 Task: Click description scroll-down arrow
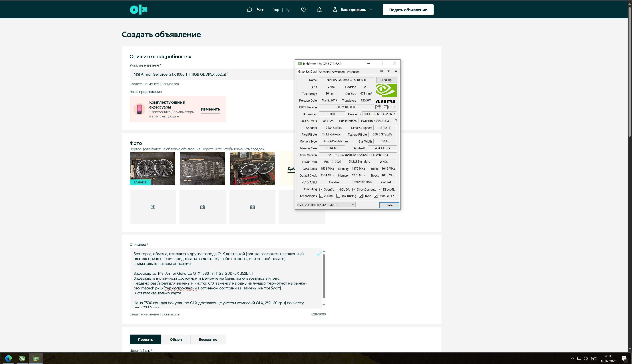324,305
